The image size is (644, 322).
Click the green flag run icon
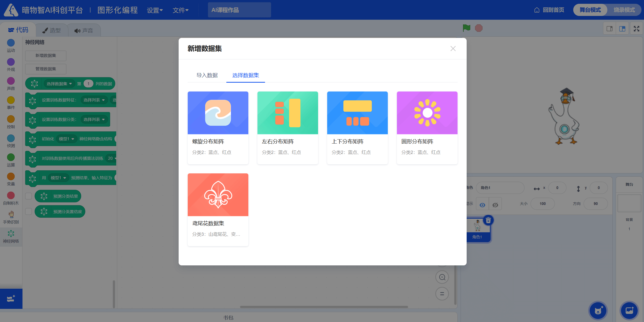(x=466, y=28)
